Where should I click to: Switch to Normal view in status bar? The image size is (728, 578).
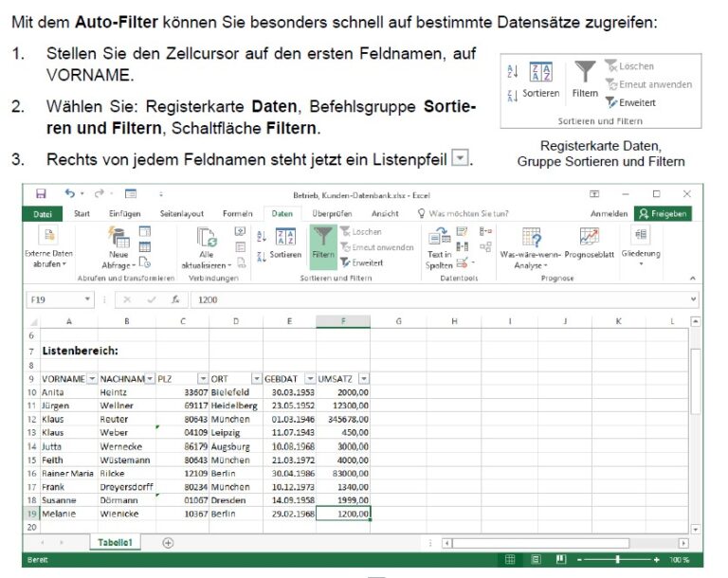510,559
